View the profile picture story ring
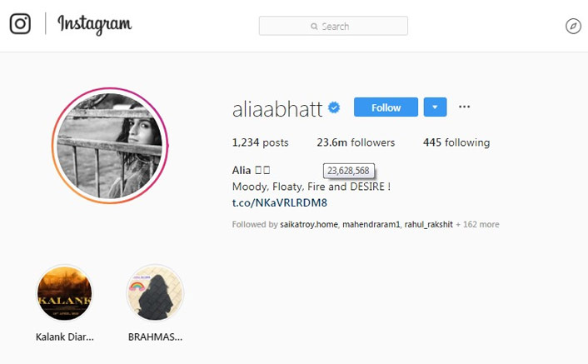588x364 pixels. tap(110, 146)
